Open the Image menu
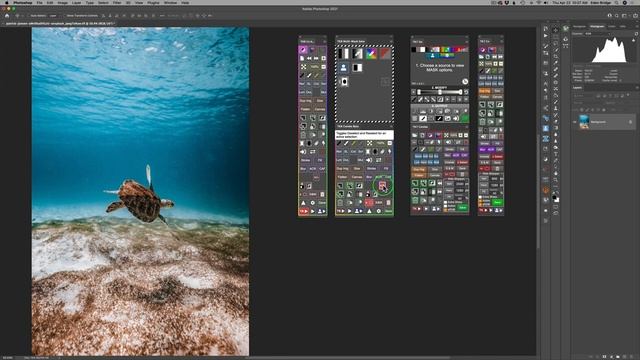Viewport: 640px width, 360px height. (62, 2)
